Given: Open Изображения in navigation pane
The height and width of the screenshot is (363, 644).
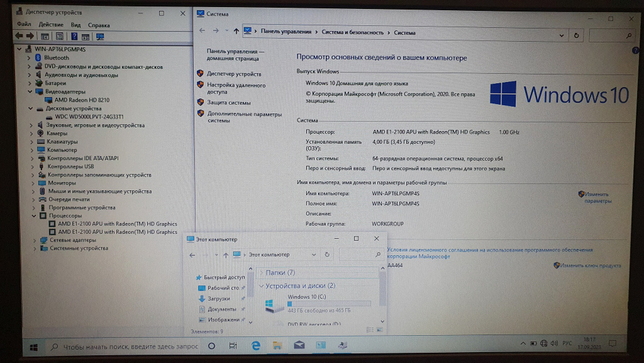Looking at the screenshot, I should [223, 320].
